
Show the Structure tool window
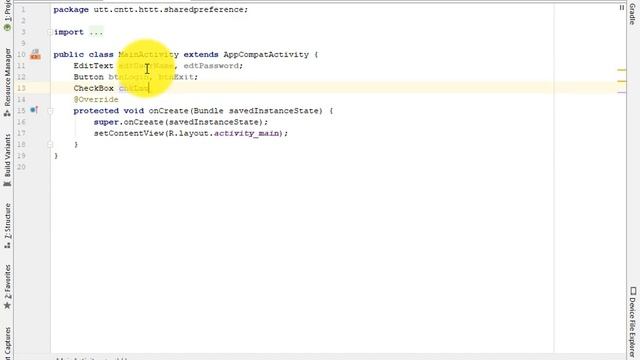(x=7, y=225)
